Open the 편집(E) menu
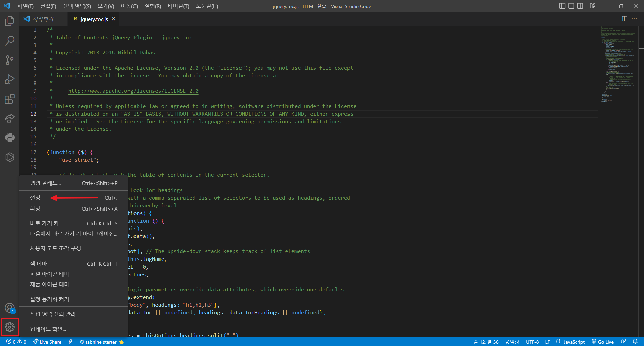Image resolution: width=644 pixels, height=346 pixels. 48,6
